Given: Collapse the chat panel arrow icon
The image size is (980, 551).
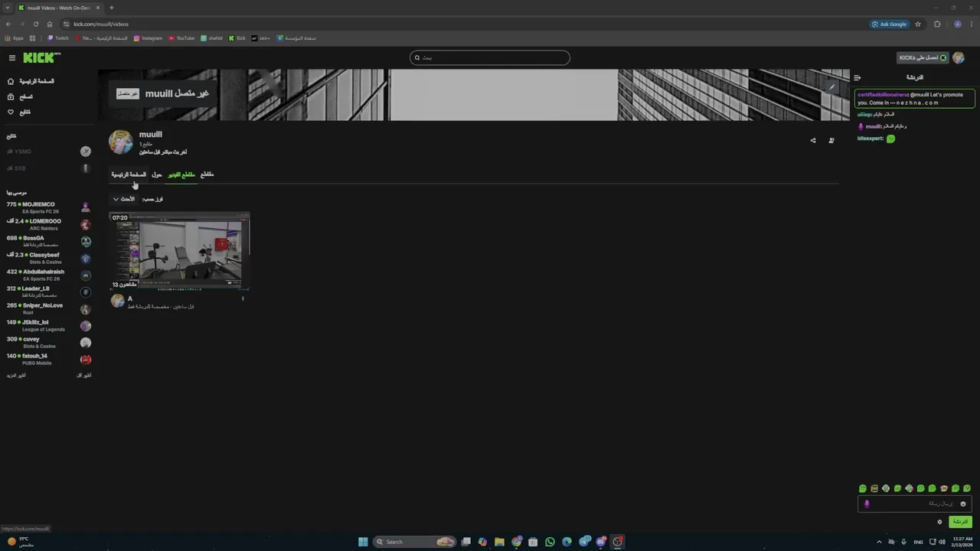Looking at the screenshot, I should click(x=857, y=77).
